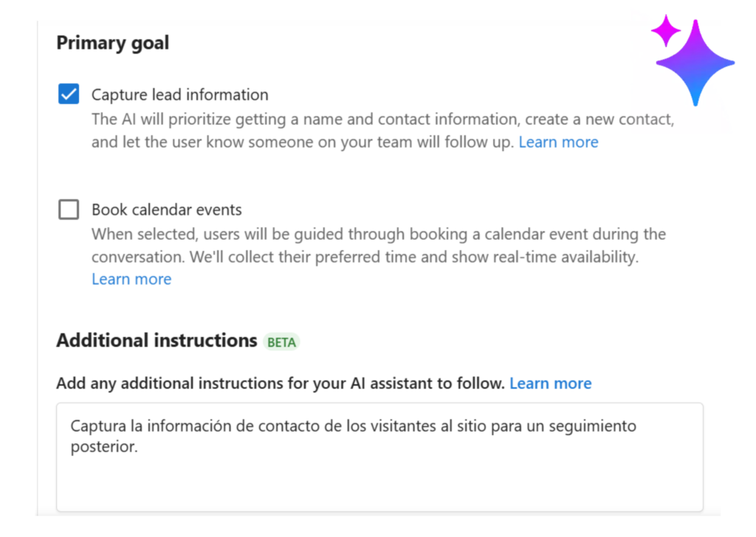The image size is (756, 537).
Task: Click the word "posterior." in the text box
Action: tap(103, 447)
